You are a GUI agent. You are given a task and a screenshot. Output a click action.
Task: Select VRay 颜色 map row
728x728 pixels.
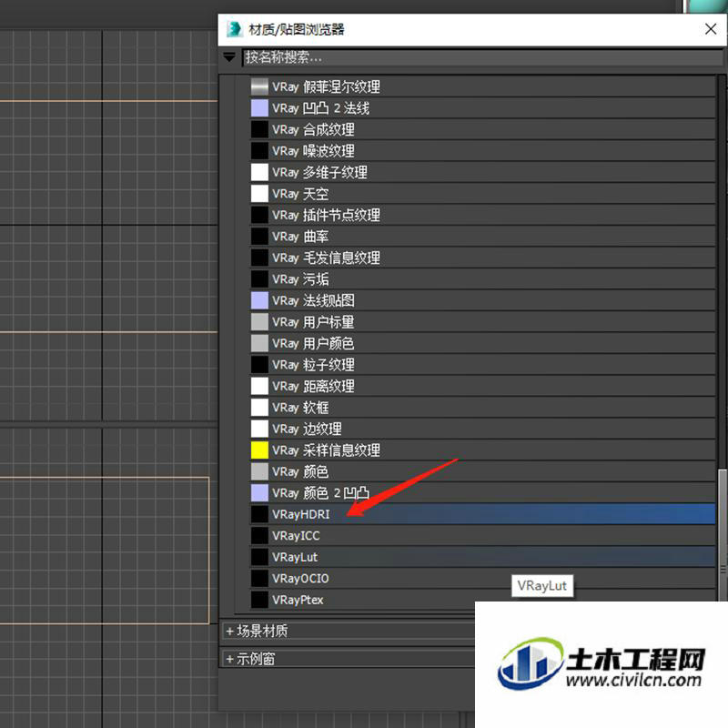(482, 471)
